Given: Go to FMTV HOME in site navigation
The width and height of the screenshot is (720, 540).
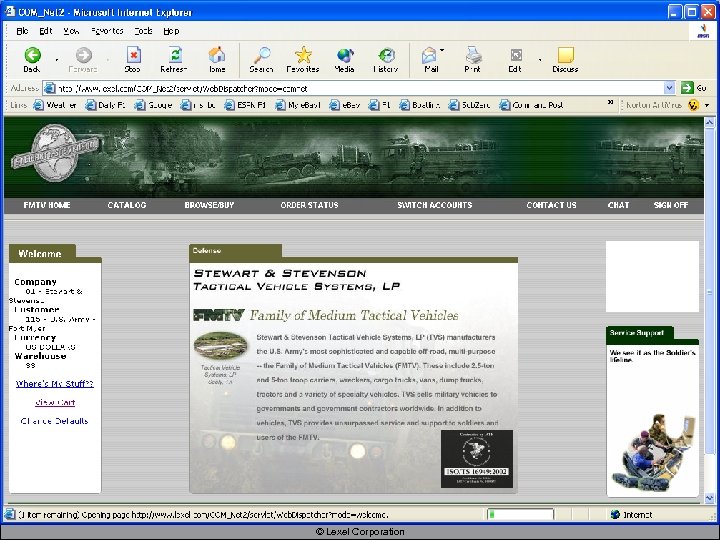Looking at the screenshot, I should coord(47,205).
